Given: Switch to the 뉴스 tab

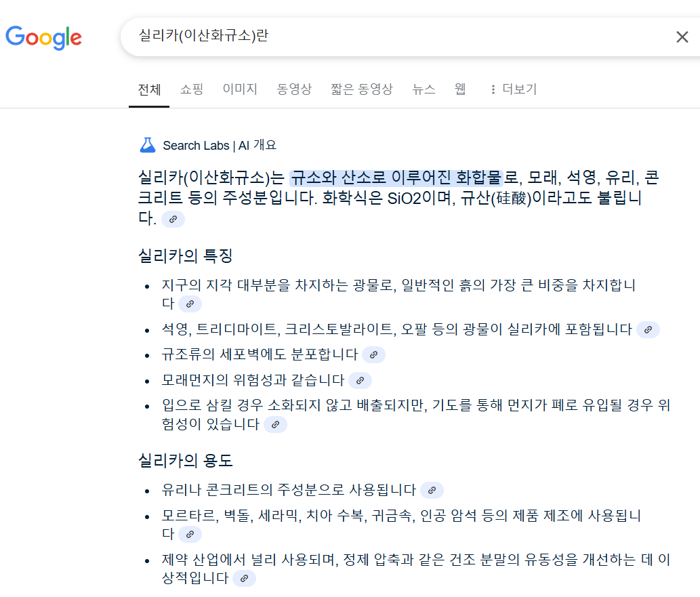Looking at the screenshot, I should pos(424,89).
